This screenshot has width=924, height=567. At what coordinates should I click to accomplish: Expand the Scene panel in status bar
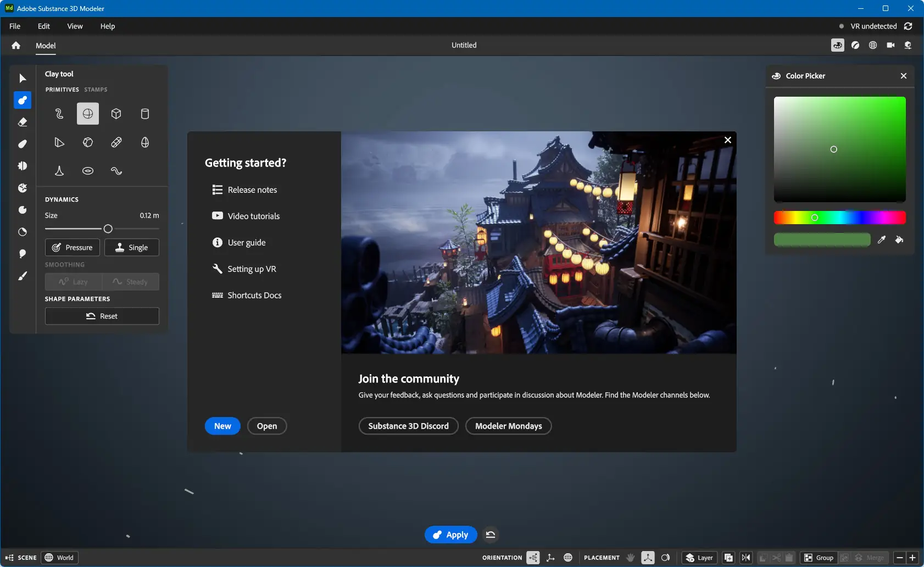coord(21,558)
